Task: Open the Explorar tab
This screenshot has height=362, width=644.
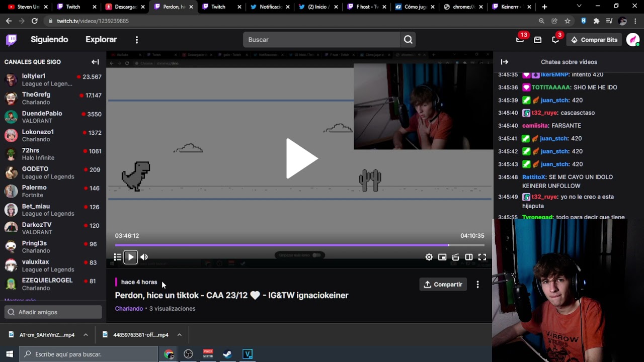Action: click(x=101, y=40)
